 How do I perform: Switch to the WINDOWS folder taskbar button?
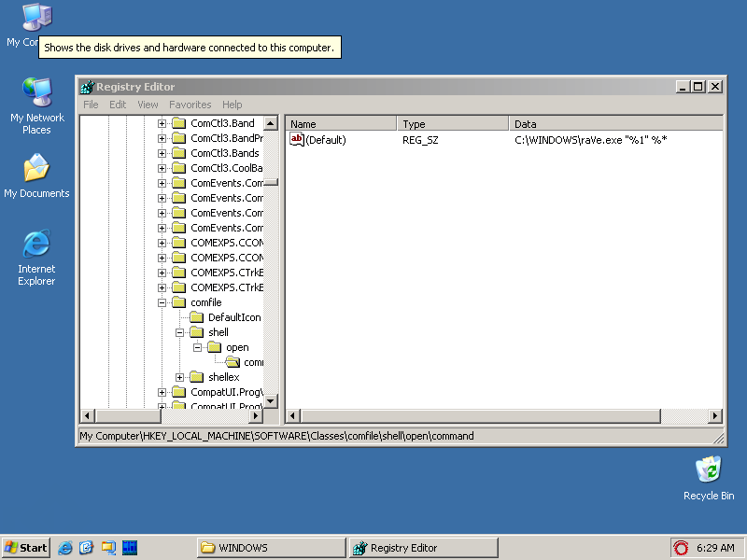pyautogui.click(x=272, y=548)
